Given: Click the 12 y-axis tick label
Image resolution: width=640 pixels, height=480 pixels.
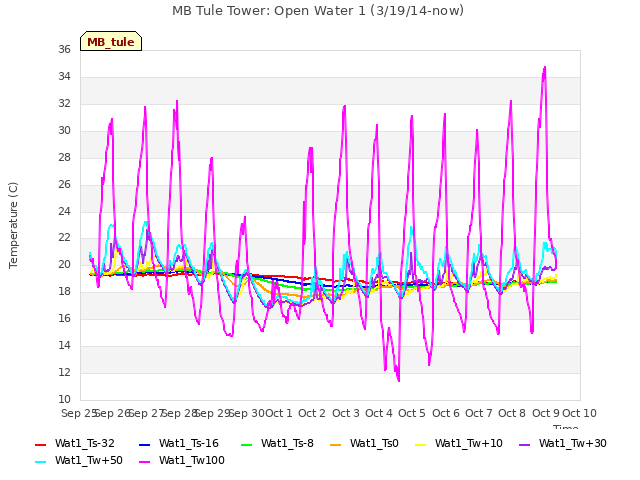Looking at the screenshot, I should (x=64, y=372).
